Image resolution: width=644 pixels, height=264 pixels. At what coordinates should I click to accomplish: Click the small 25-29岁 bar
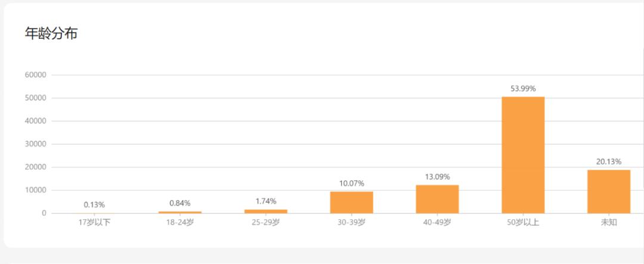tap(265, 211)
